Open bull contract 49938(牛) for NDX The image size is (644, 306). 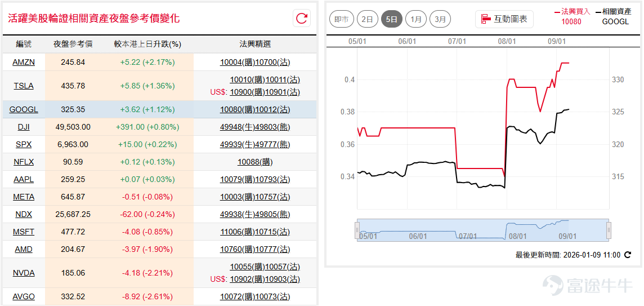point(238,214)
